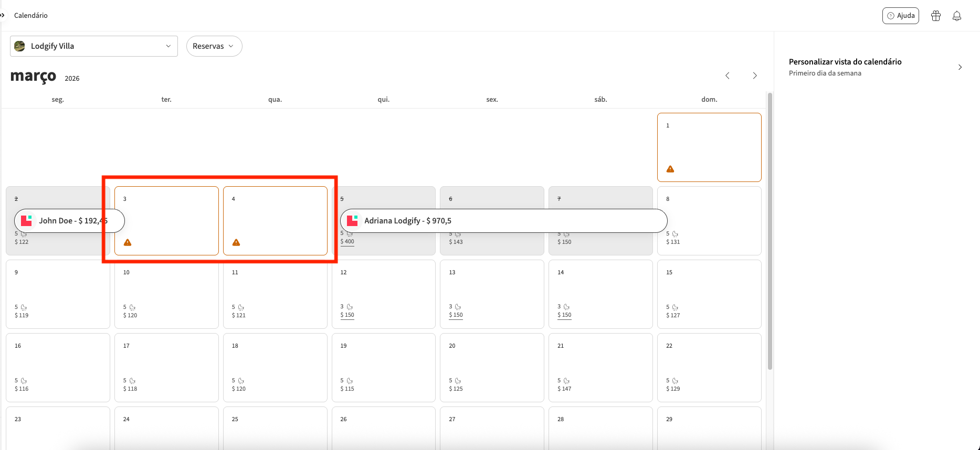Go to the previous month arrow
980x450 pixels.
coord(728,76)
